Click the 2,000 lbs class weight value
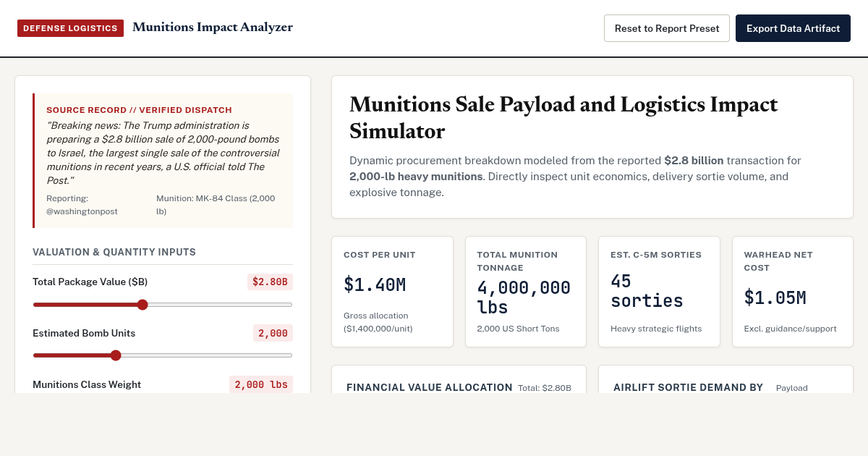The height and width of the screenshot is (456, 868). pyautogui.click(x=261, y=384)
